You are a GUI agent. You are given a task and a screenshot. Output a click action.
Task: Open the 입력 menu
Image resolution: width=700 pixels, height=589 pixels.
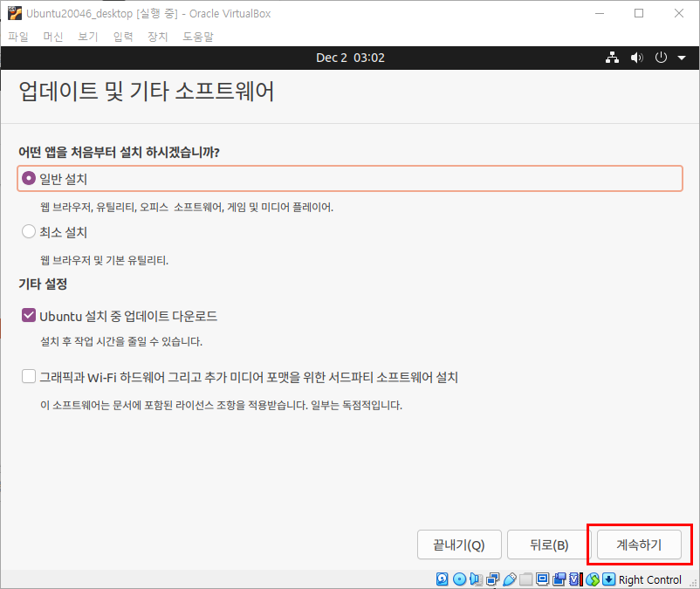(123, 37)
